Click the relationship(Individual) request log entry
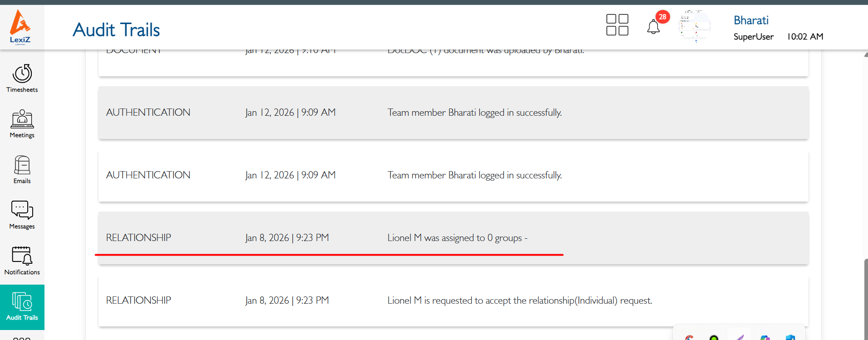Image resolution: width=868 pixels, height=340 pixels. pyautogui.click(x=519, y=301)
